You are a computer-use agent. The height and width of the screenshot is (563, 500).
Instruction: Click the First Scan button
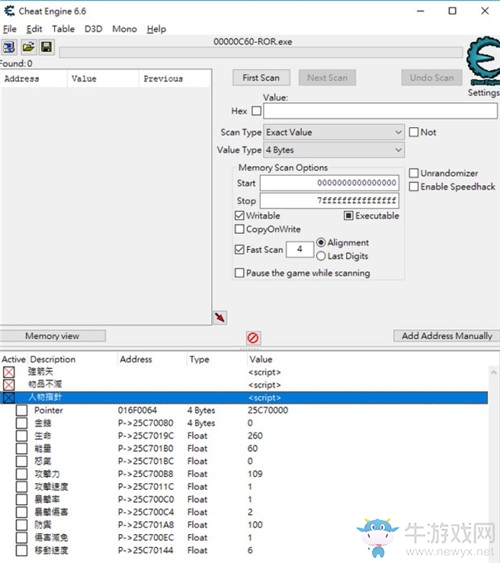(x=261, y=78)
